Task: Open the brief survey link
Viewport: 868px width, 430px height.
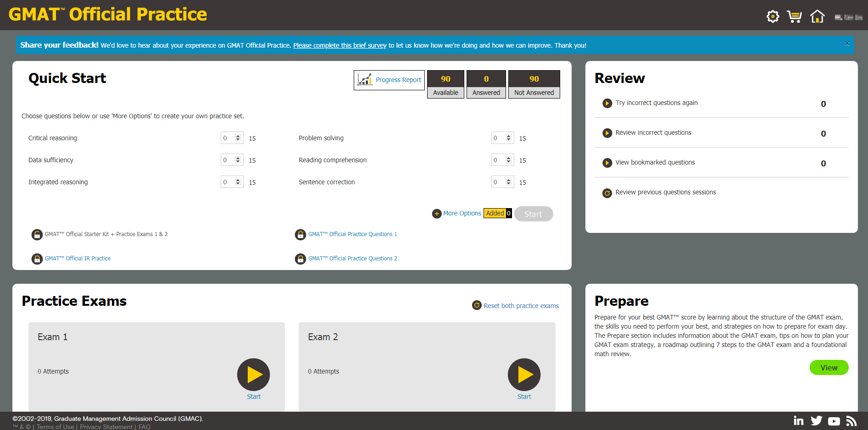Action: point(340,45)
